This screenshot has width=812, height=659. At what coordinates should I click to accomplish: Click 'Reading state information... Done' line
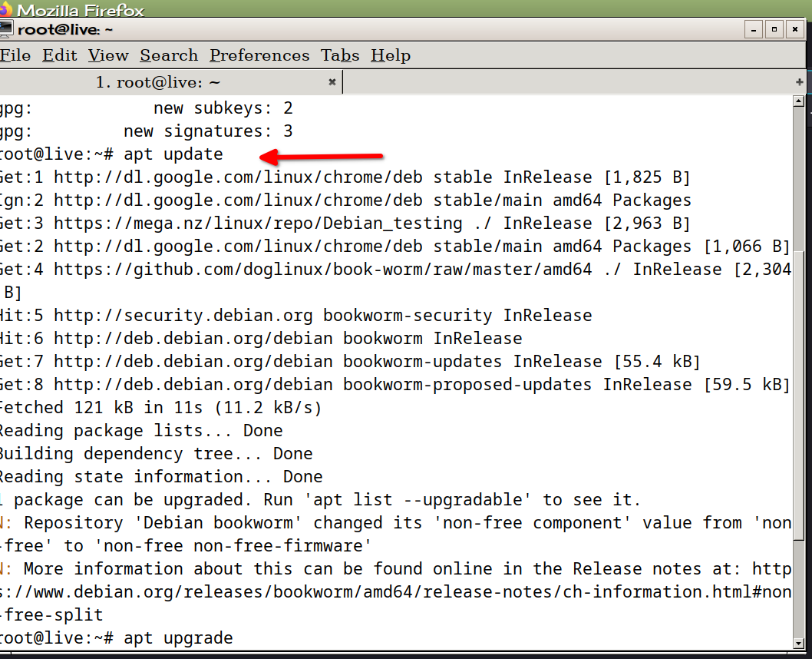[x=161, y=477]
